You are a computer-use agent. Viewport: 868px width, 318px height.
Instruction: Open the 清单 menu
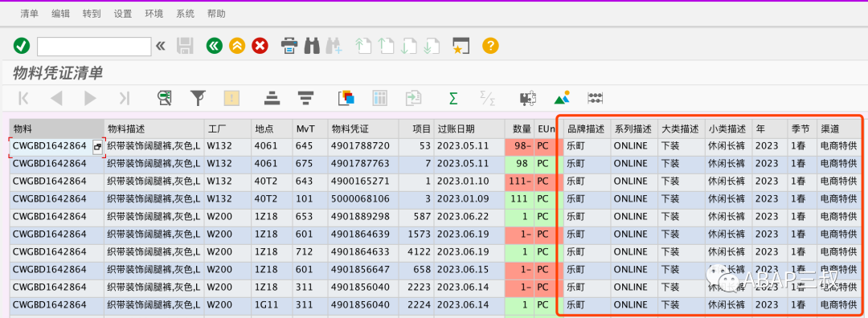(x=30, y=14)
